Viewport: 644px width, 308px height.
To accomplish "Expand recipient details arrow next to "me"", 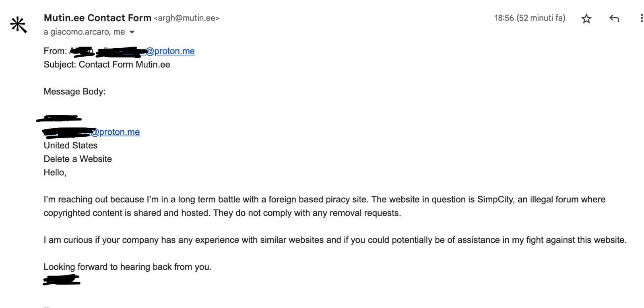I will click(132, 32).
